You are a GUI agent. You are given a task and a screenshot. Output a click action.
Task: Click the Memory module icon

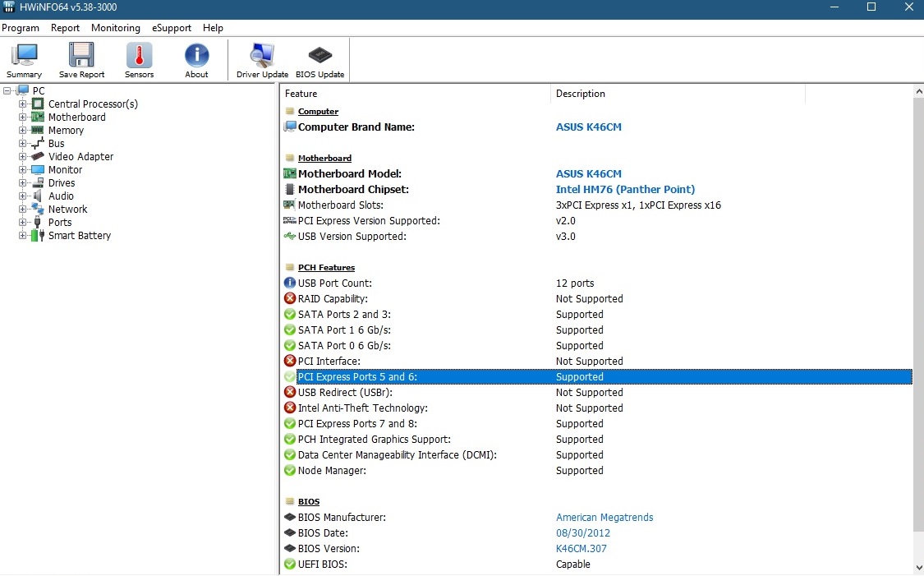click(38, 131)
